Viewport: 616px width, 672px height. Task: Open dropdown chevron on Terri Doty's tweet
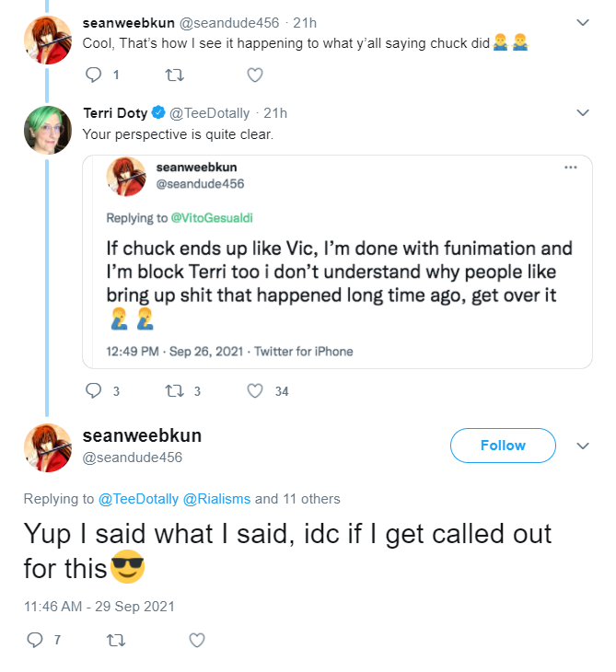tap(583, 112)
